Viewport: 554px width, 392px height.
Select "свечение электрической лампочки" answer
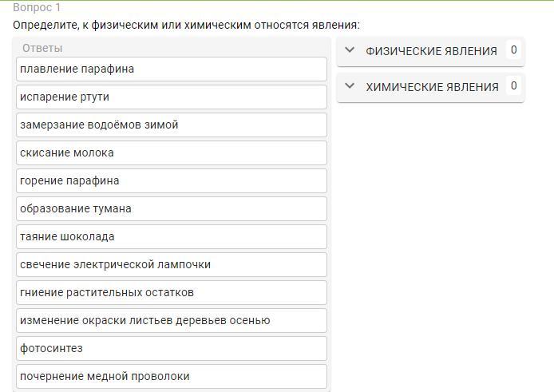coord(171,264)
